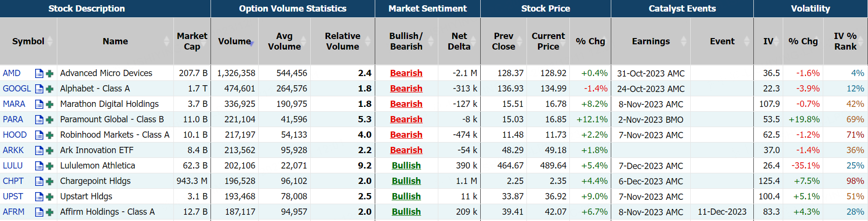Open the document icon beside HOOD
The height and width of the screenshot is (221, 868).
coord(39,135)
